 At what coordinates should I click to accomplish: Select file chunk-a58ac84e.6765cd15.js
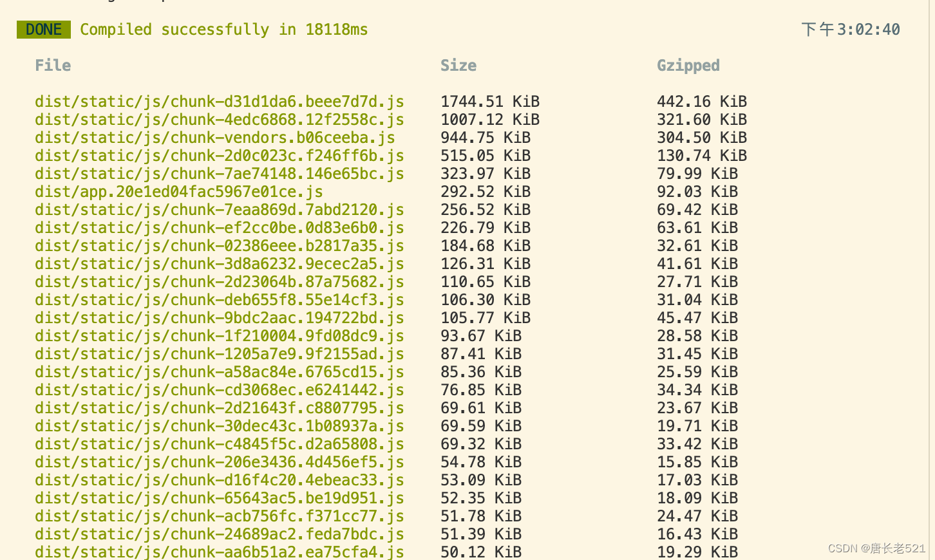point(220,372)
